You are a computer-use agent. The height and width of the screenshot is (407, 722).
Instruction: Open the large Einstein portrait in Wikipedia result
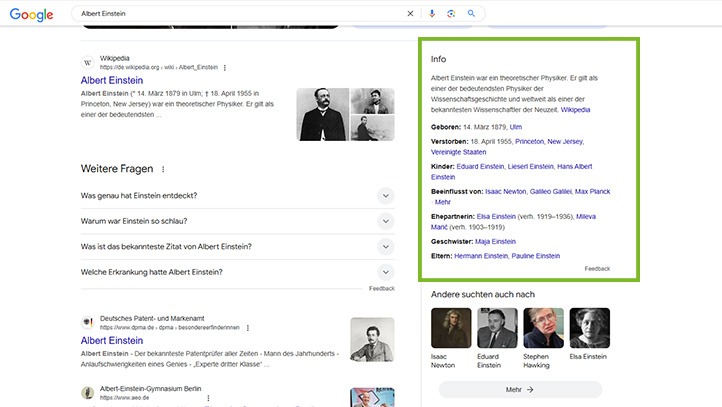tap(323, 114)
